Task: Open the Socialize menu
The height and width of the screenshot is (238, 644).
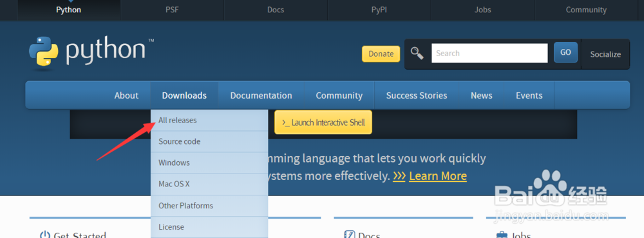Action: click(x=605, y=54)
